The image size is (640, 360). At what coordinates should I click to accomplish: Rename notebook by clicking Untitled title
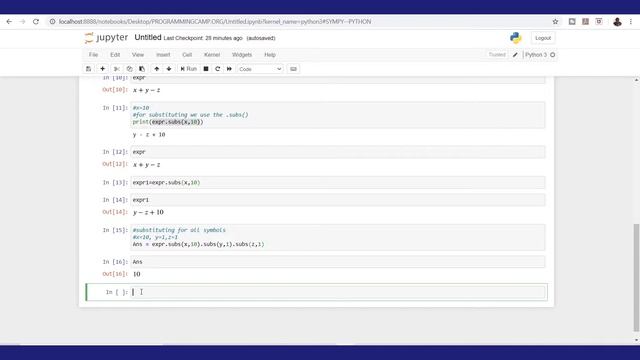click(x=148, y=38)
